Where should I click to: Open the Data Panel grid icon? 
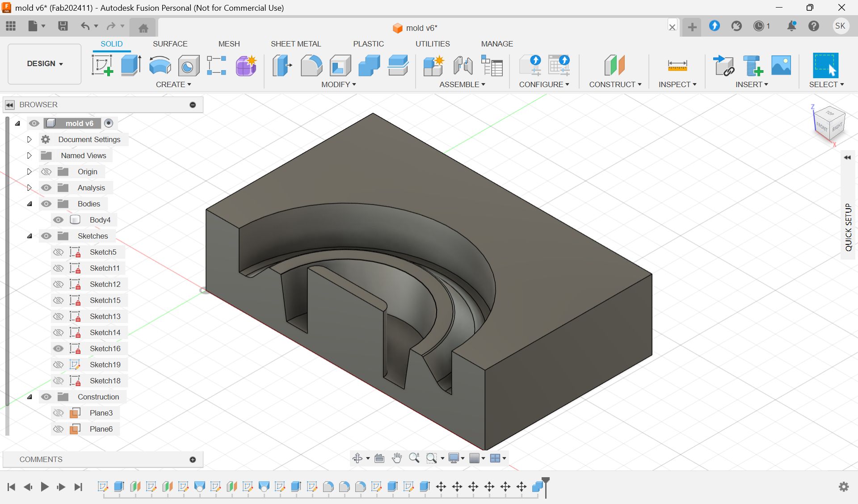(x=11, y=26)
